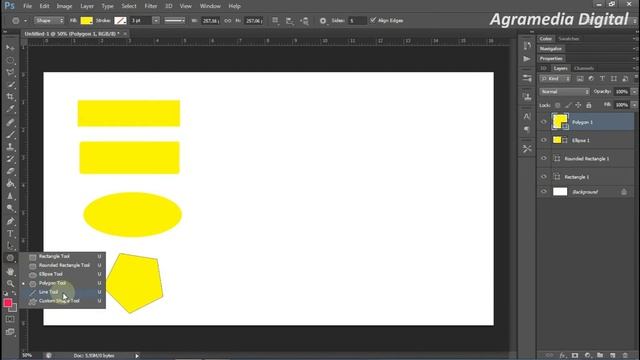The height and width of the screenshot is (360, 640).
Task: Select the Move tool
Action: click(10, 48)
